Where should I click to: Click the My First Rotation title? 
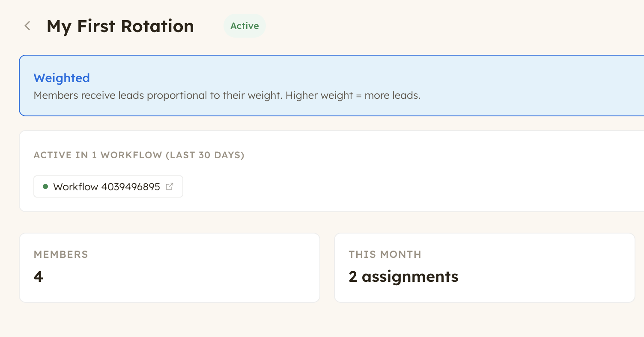tap(120, 26)
